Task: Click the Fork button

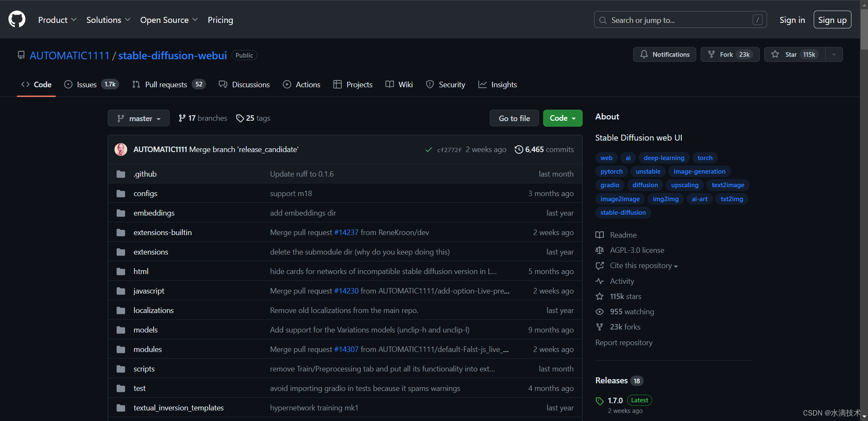Action: (x=730, y=54)
